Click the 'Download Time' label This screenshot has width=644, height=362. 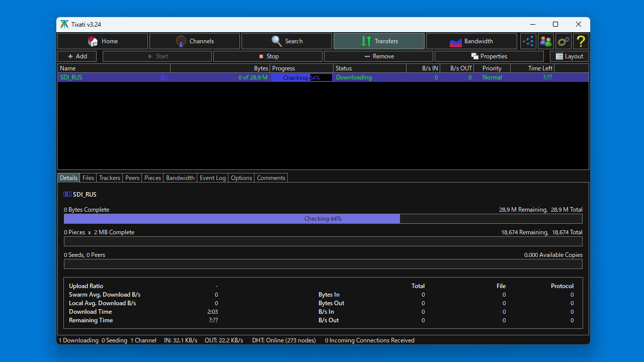[91, 312]
